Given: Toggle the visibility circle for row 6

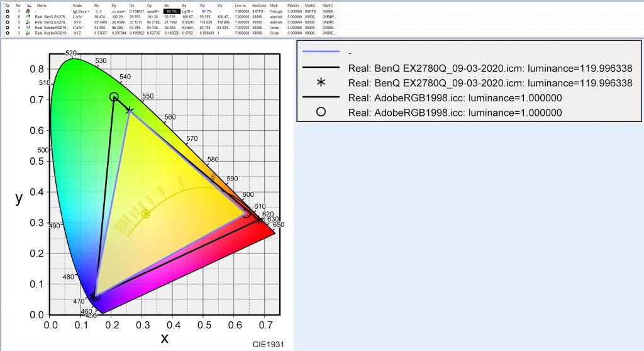Looking at the screenshot, I should coord(8,17).
